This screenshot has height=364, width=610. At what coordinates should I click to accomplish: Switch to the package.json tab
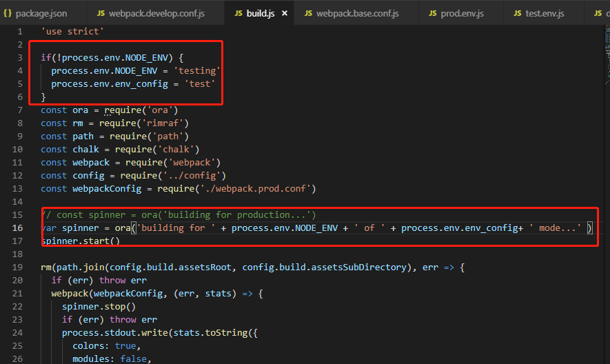tap(41, 13)
